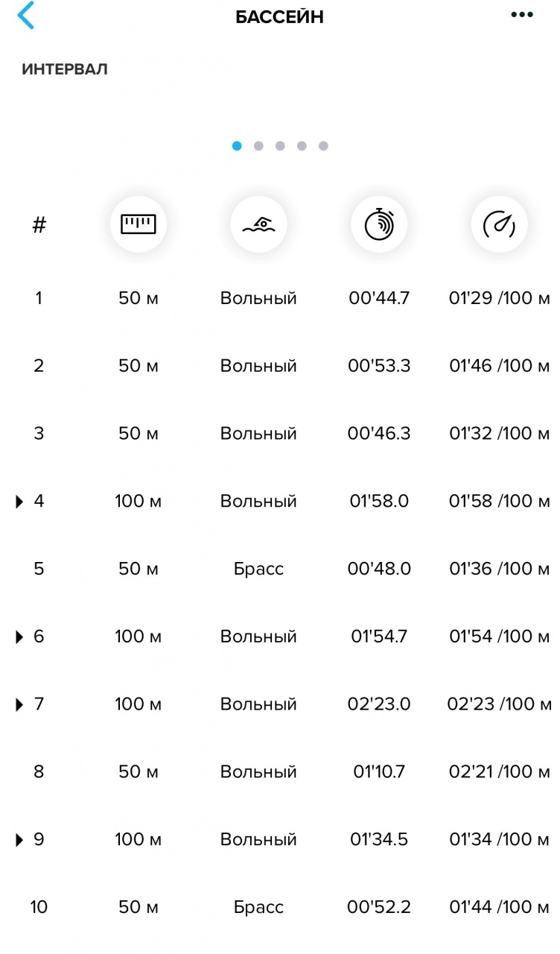This screenshot has width=560, height=954.
Task: Tap interval 10 pace 01'44 /100 м
Action: pos(499,907)
